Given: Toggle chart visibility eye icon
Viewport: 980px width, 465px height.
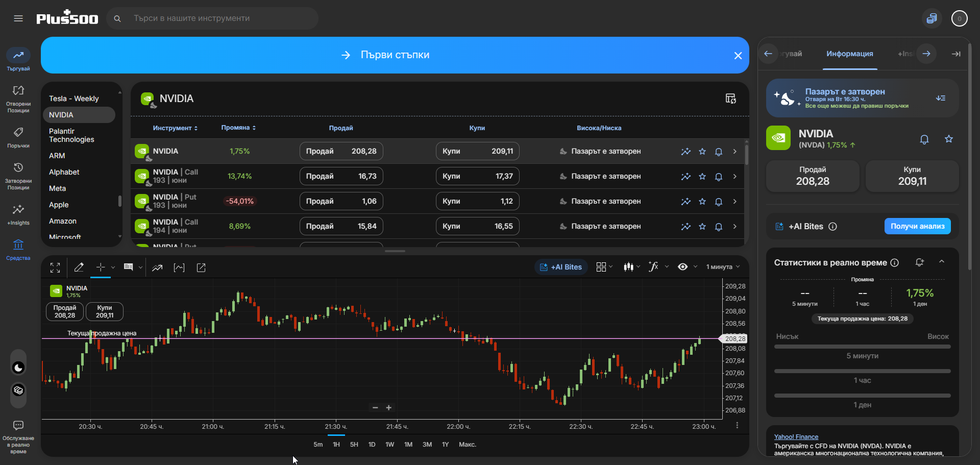Looking at the screenshot, I should tap(683, 267).
